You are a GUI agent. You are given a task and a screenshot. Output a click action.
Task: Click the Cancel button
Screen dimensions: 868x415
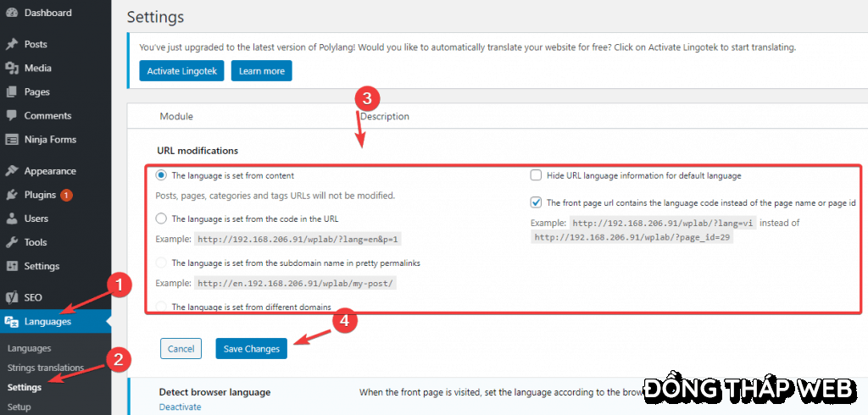(181, 349)
